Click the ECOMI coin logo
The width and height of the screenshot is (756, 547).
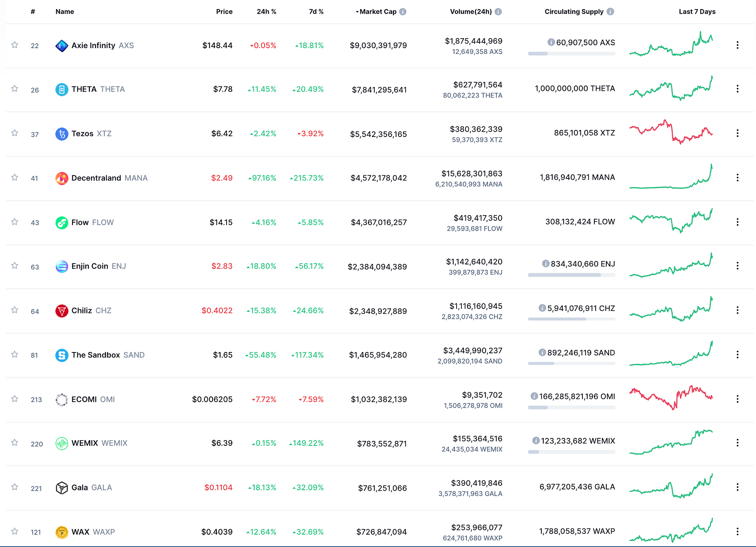click(62, 399)
